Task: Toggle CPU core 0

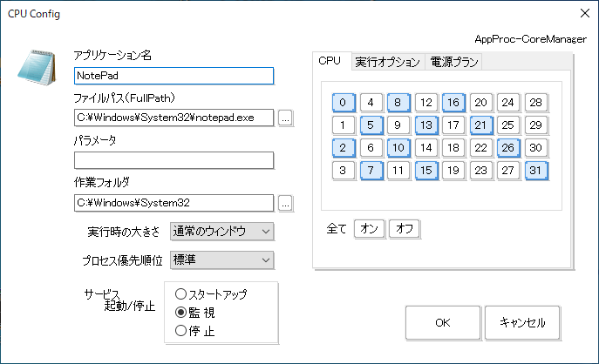Action: coord(343,103)
